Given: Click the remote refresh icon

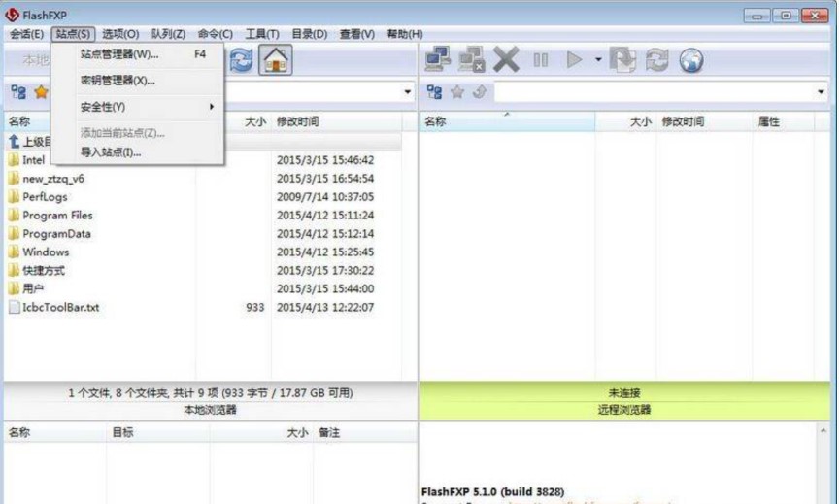Looking at the screenshot, I should pyautogui.click(x=657, y=59).
